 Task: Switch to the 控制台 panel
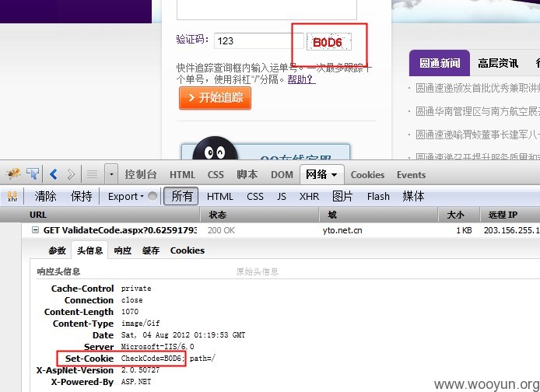[x=141, y=174]
